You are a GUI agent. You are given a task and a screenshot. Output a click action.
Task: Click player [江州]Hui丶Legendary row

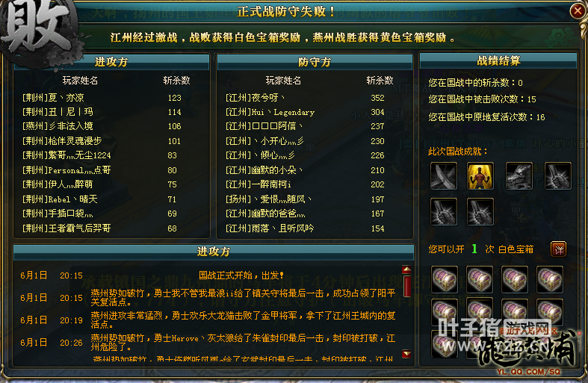point(306,112)
